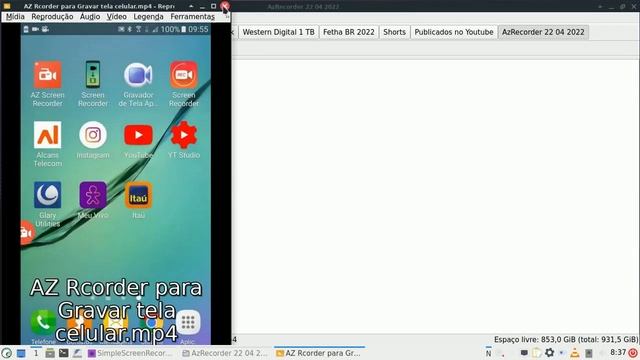
Task: Switch to the SimpleScreenRecorder task button
Action: [x=131, y=353]
